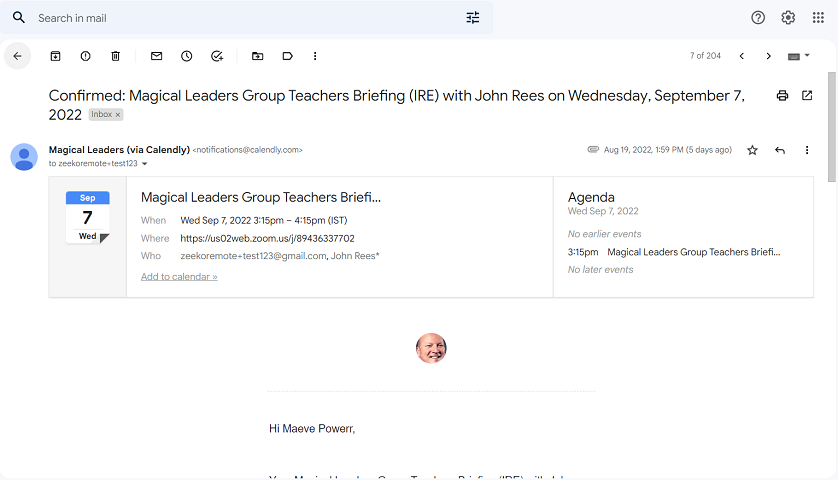
Task: Delete the email using trash icon
Action: click(x=115, y=56)
